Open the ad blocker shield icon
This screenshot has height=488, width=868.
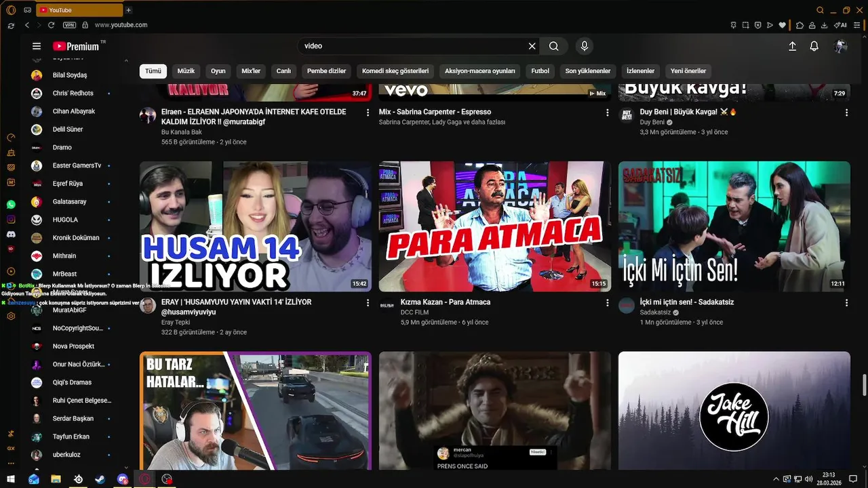757,25
